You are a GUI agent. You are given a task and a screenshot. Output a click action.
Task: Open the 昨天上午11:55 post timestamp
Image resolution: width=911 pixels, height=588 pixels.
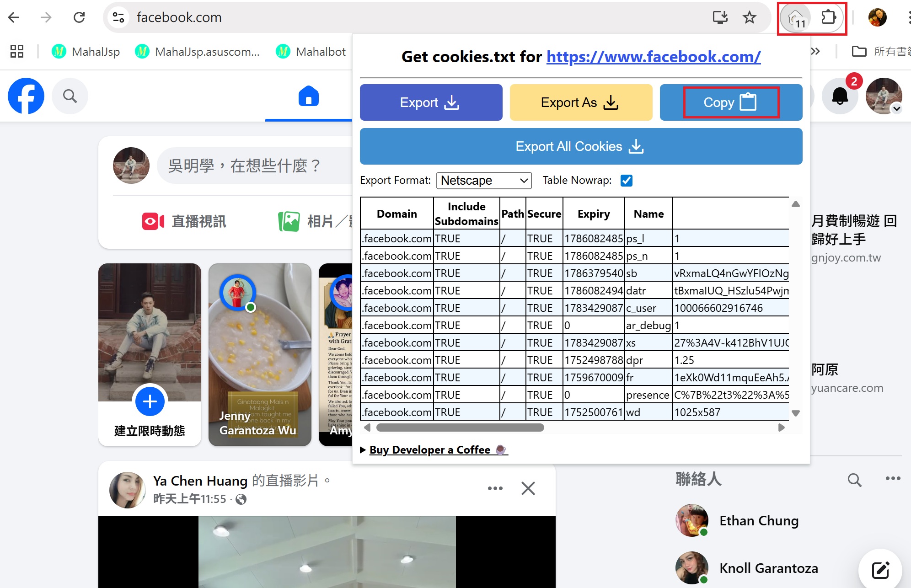coord(190,499)
